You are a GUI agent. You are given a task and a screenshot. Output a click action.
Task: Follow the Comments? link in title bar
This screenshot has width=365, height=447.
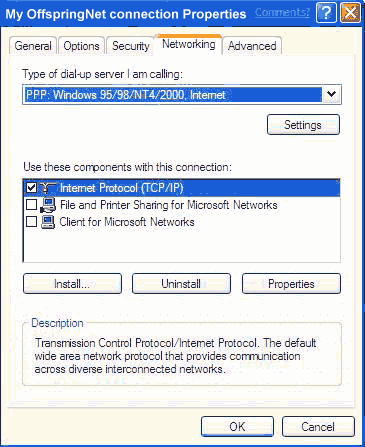[282, 13]
